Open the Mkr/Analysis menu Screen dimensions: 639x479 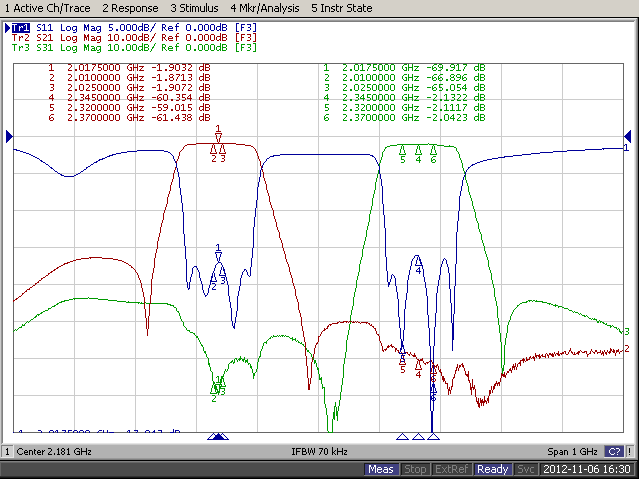click(265, 8)
